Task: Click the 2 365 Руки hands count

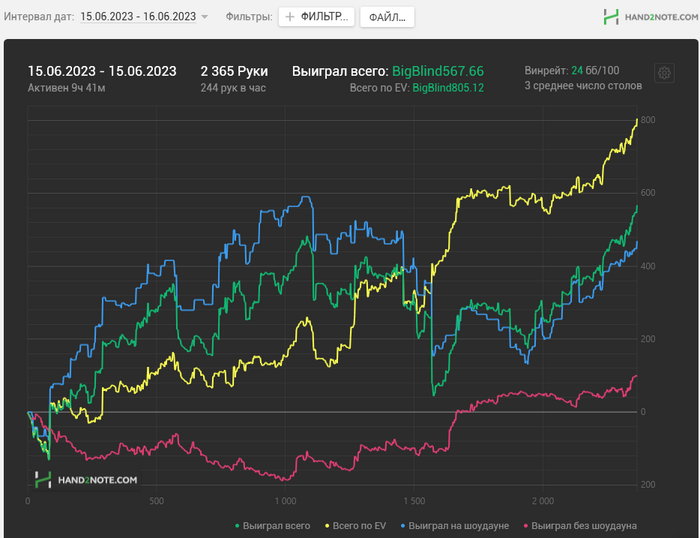Action: (x=234, y=71)
